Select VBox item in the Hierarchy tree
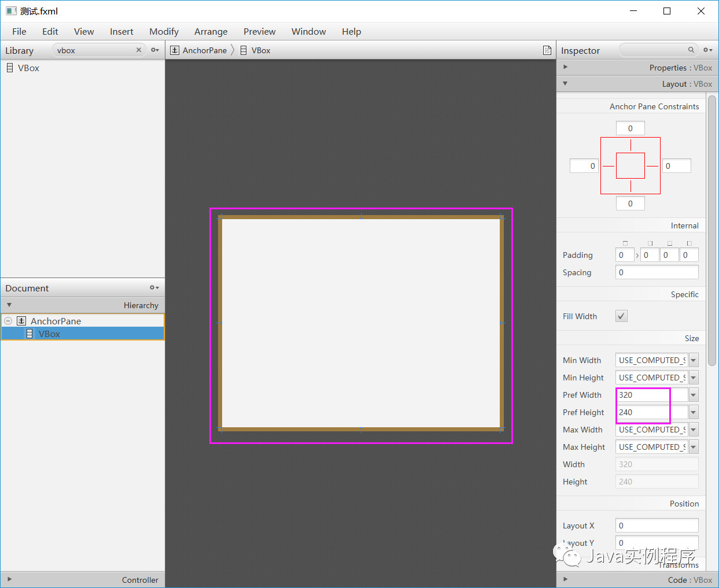 [49, 334]
